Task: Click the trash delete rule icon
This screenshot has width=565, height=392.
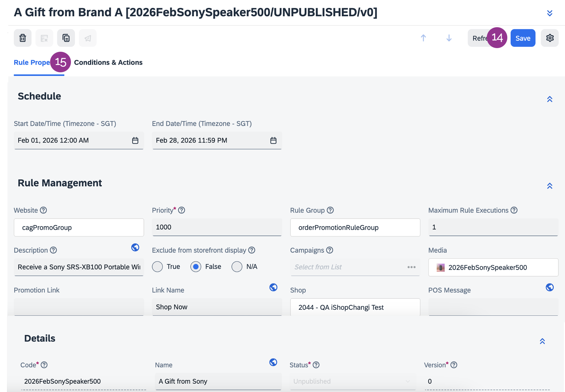Action: pyautogui.click(x=23, y=38)
